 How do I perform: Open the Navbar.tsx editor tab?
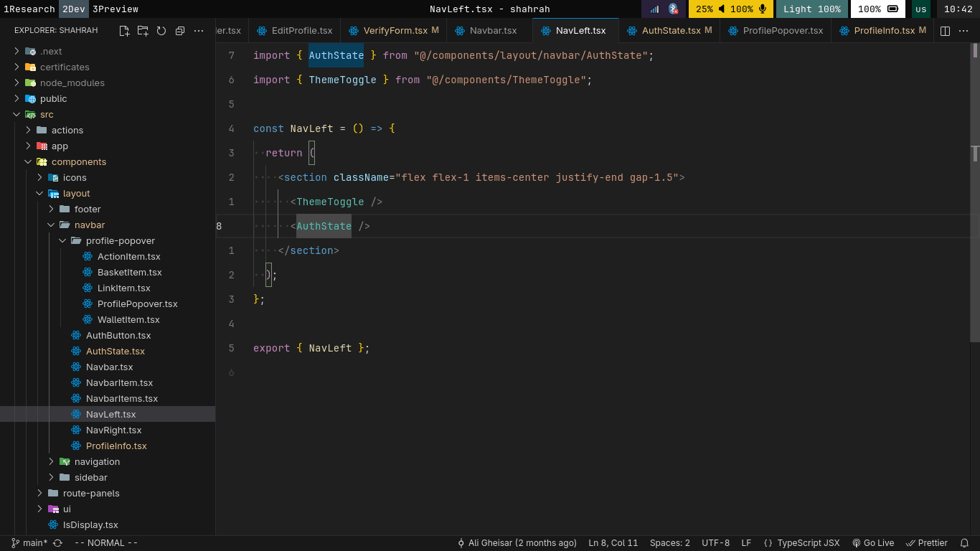point(492,31)
